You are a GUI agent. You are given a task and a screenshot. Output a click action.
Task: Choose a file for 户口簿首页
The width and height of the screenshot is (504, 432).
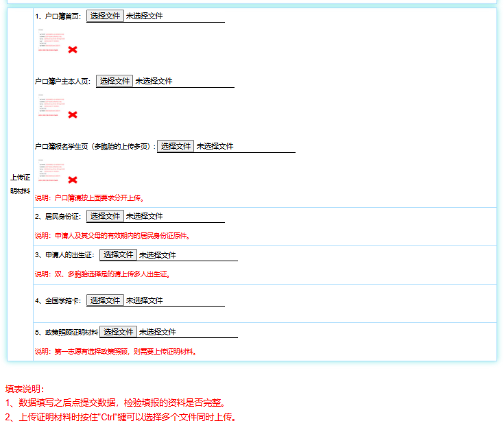105,16
